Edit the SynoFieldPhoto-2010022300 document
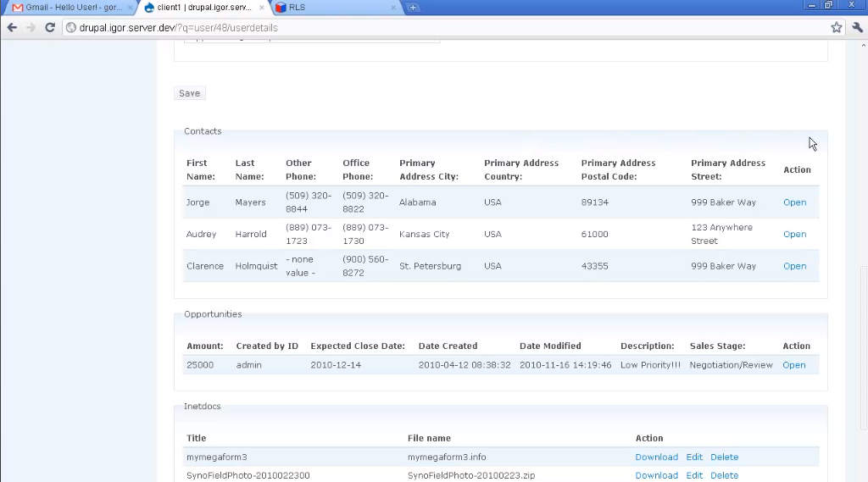Image resolution: width=868 pixels, height=482 pixels. pyautogui.click(x=694, y=475)
